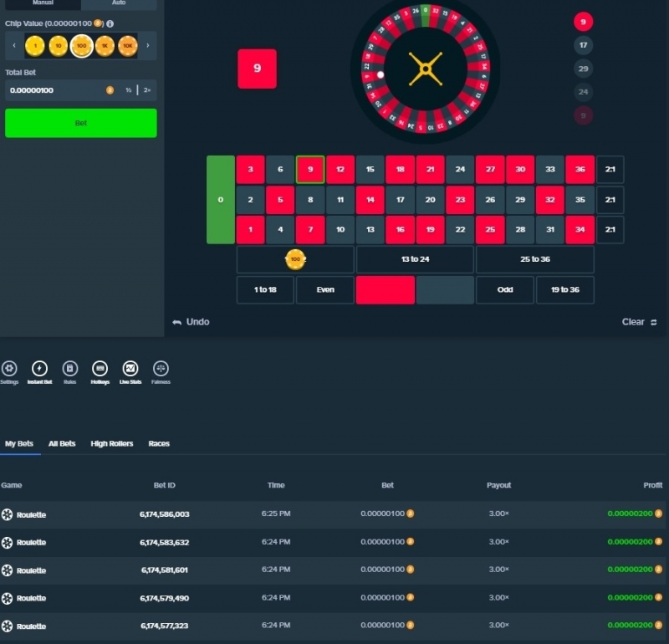Bet on the black color box
The image size is (669, 644).
pos(445,289)
